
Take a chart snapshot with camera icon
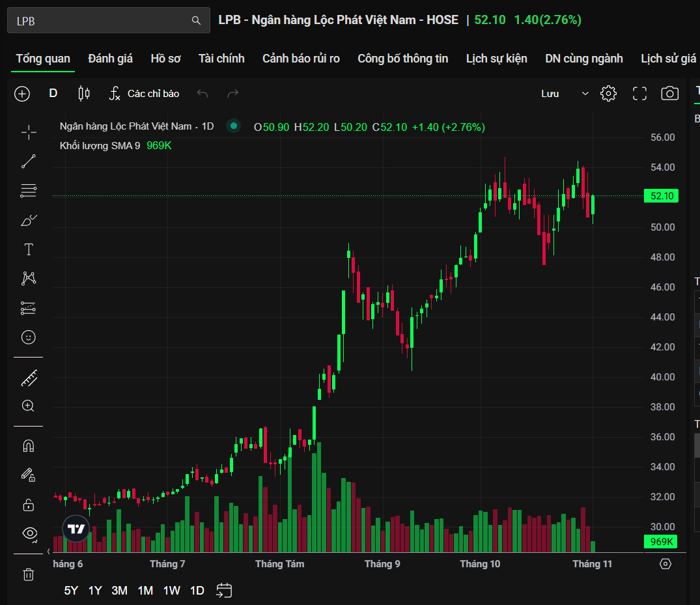click(x=669, y=94)
